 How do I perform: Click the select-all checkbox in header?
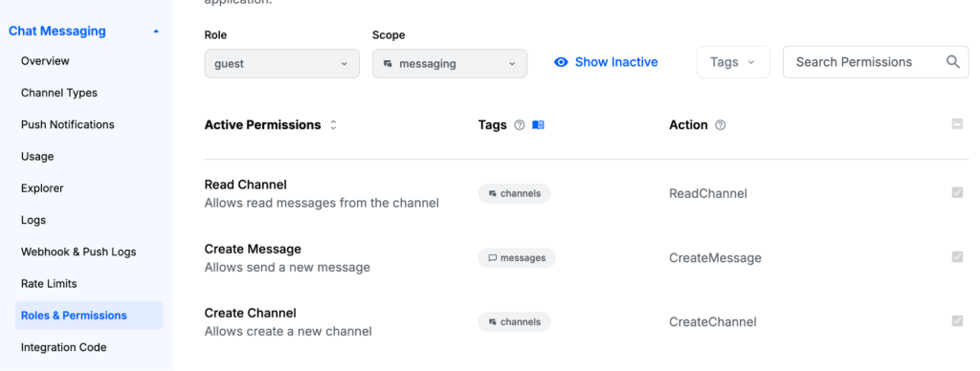click(x=957, y=124)
